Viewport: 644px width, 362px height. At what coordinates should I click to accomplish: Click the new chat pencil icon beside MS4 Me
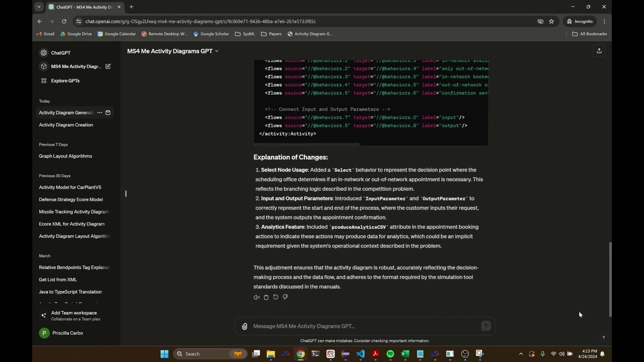(108, 66)
